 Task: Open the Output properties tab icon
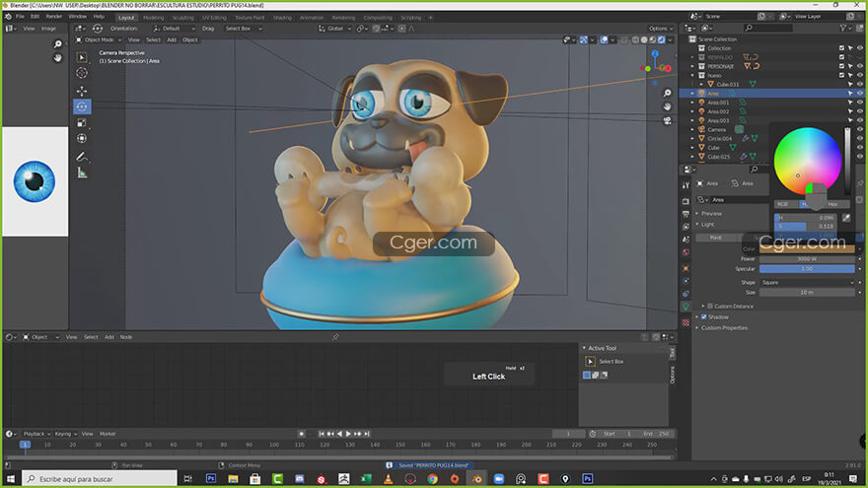click(686, 214)
